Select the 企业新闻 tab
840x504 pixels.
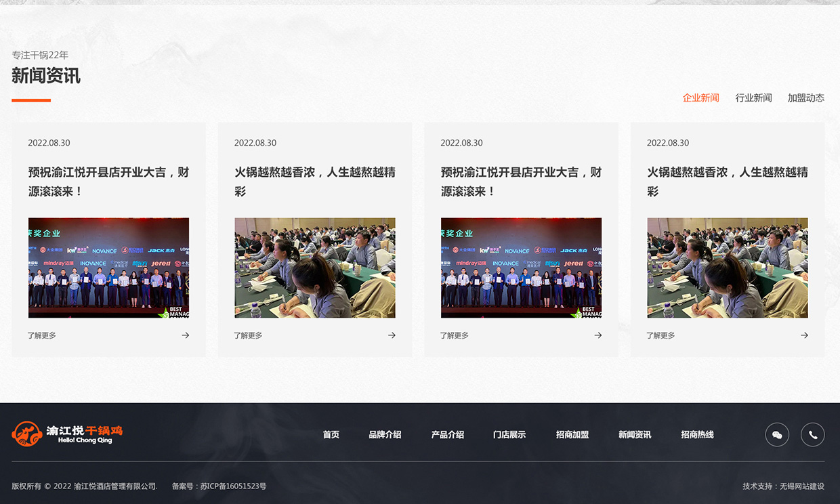point(700,98)
